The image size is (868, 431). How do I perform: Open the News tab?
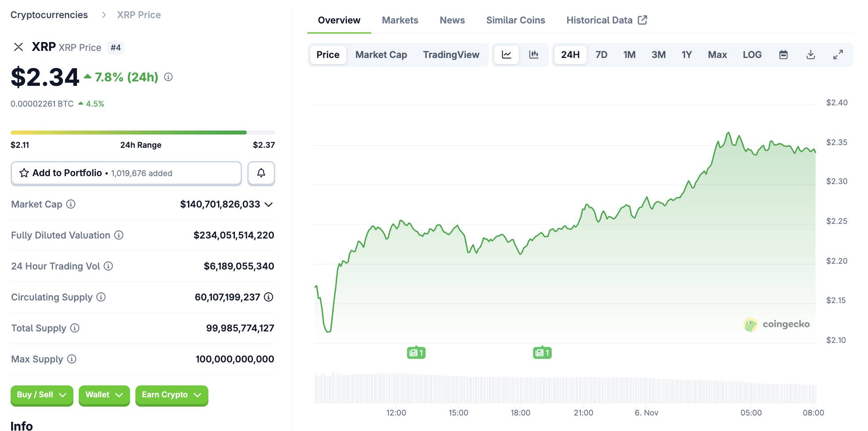tap(452, 20)
